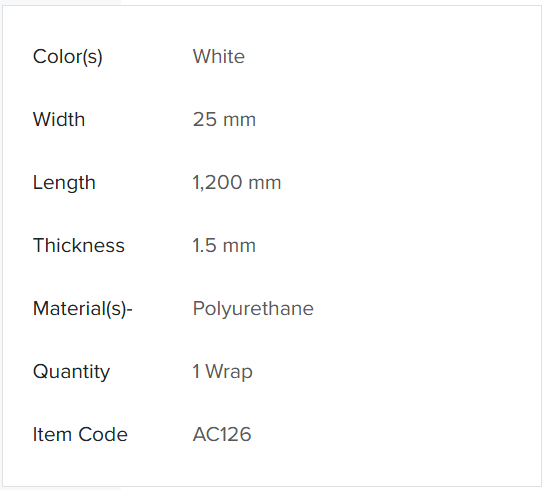Click the Quantity label
Image resolution: width=544 pixels, height=490 pixels.
click(71, 372)
